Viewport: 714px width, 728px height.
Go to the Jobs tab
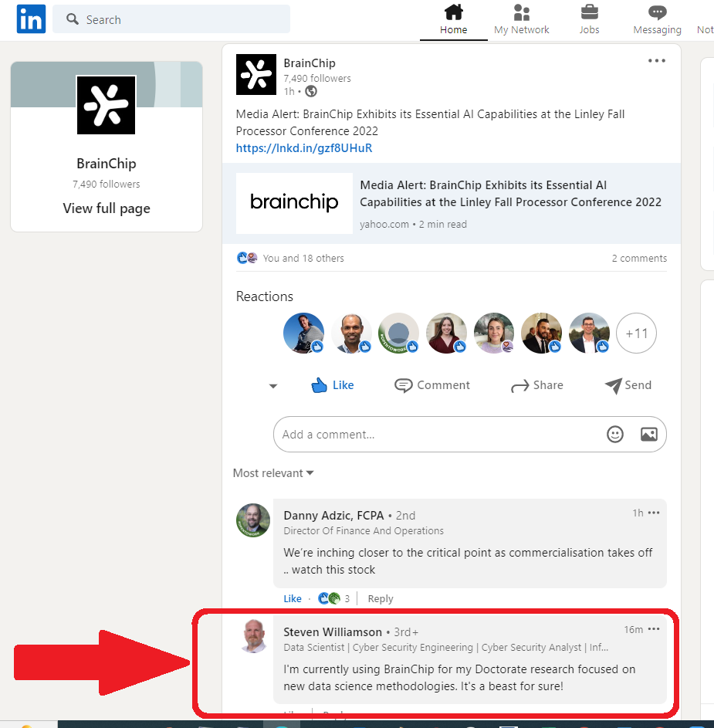(589, 19)
